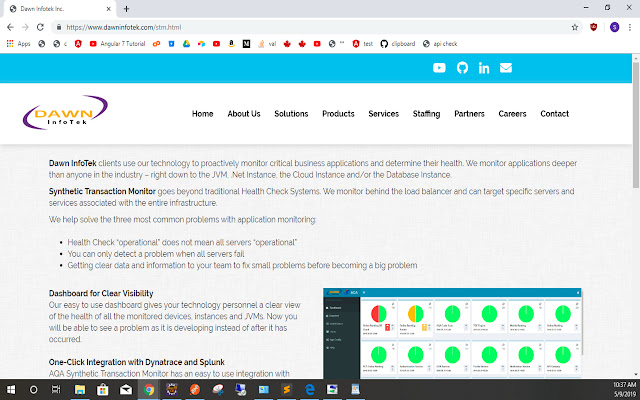
Task: Open the Services menu
Action: coord(383,114)
